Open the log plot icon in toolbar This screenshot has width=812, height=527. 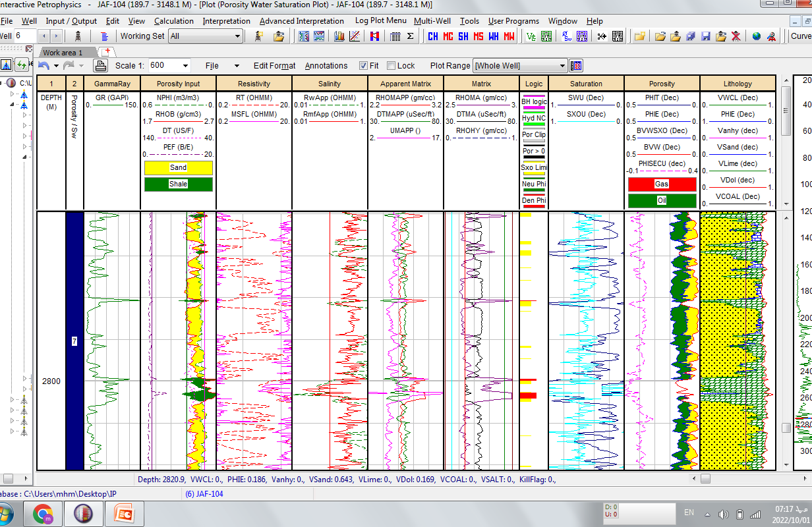coord(304,36)
